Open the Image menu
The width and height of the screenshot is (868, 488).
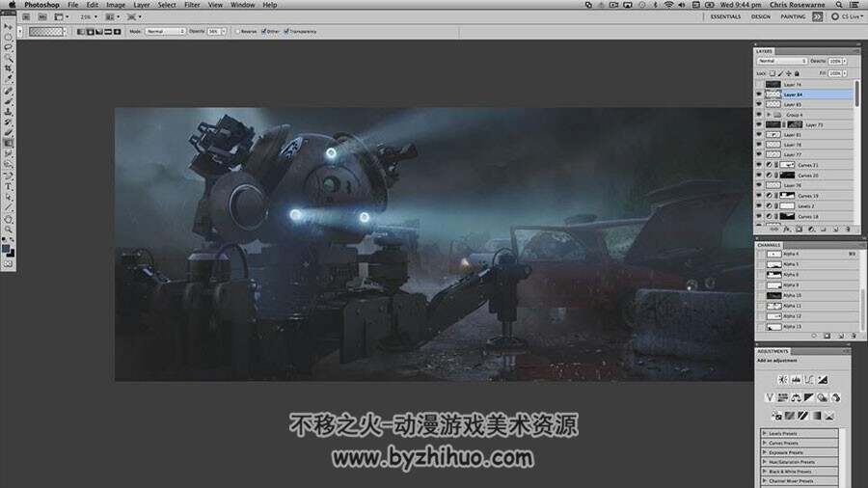pyautogui.click(x=116, y=5)
